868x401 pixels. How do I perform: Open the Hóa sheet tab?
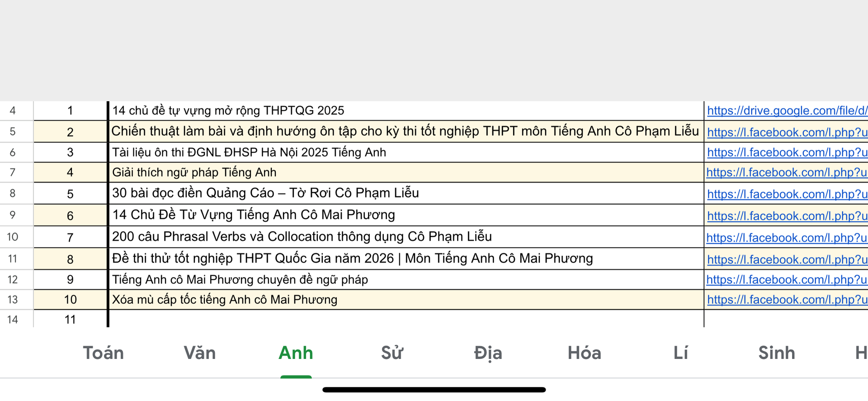[x=584, y=353]
